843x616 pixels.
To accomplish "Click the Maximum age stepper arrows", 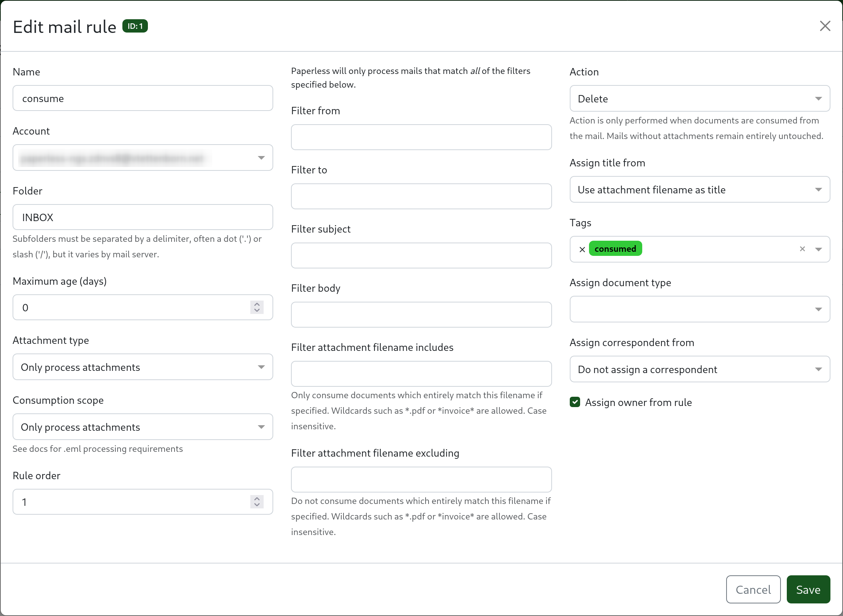I will point(257,307).
